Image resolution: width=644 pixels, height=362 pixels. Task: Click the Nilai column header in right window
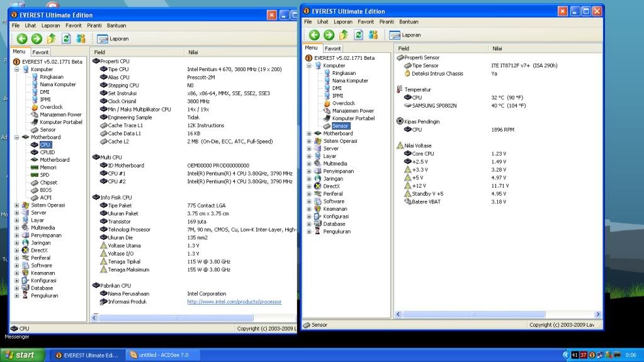545,48
